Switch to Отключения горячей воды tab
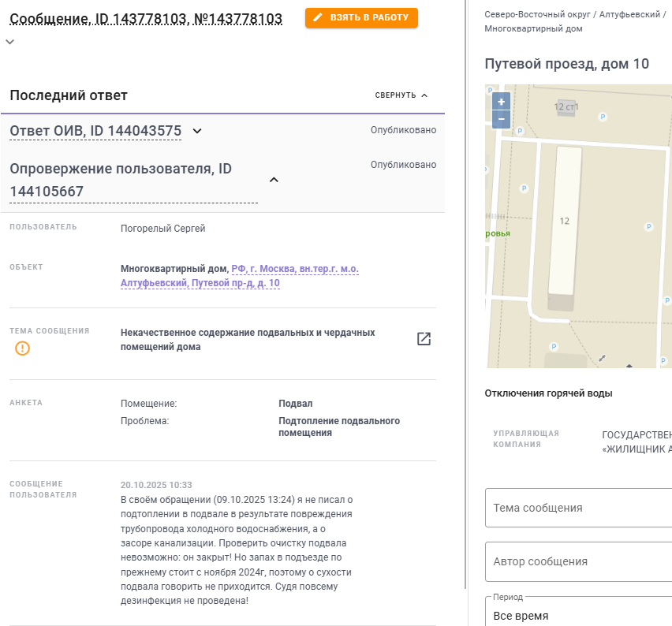 tap(548, 393)
